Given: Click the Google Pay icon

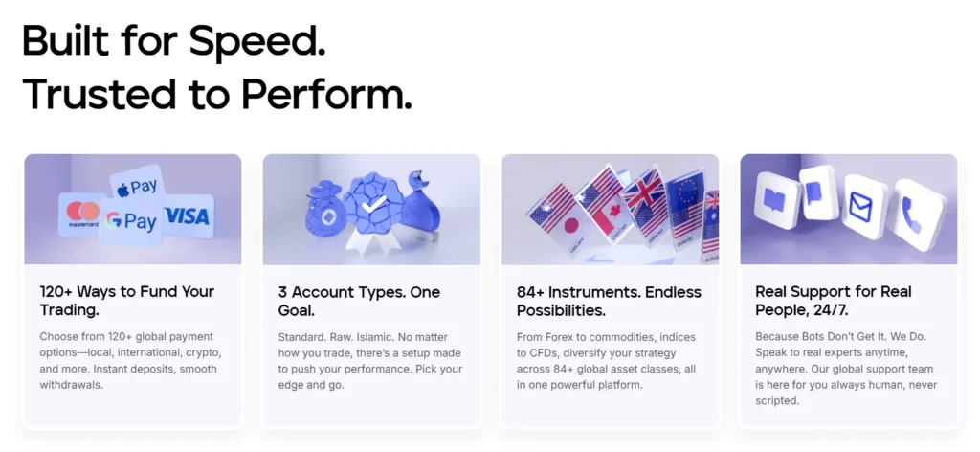Looking at the screenshot, I should point(132,221).
